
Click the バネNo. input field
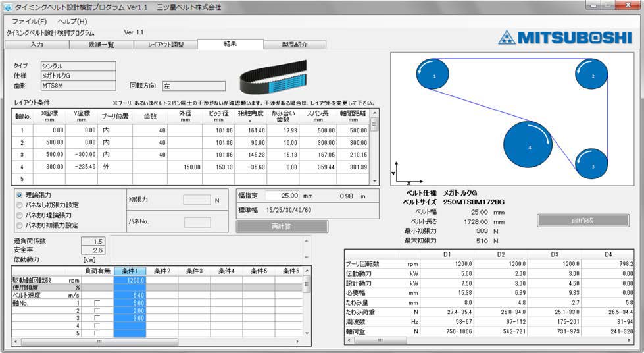click(197, 222)
